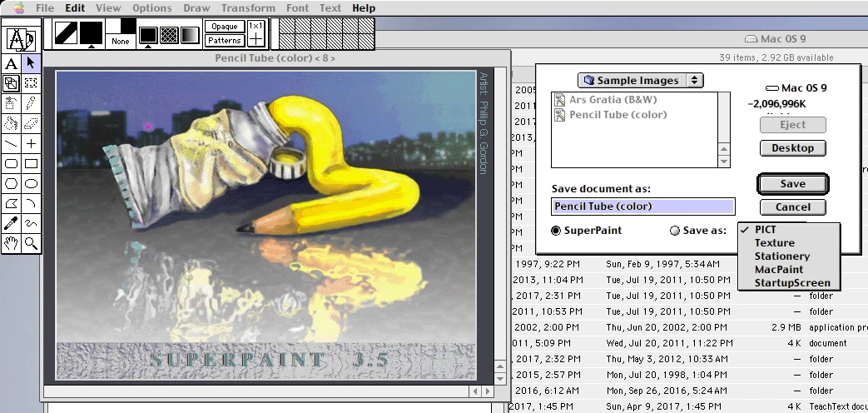Choose PICT from the format list

pos(790,230)
